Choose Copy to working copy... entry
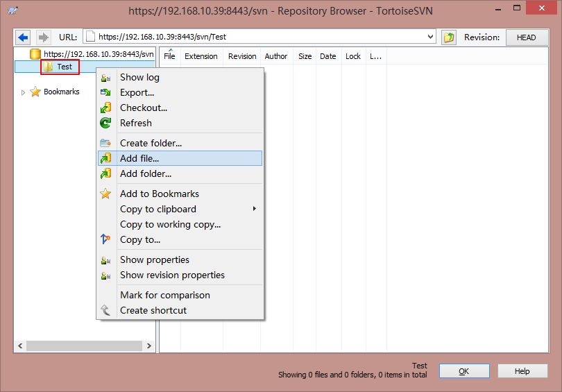Viewport: 562px width, 392px height. (x=180, y=224)
